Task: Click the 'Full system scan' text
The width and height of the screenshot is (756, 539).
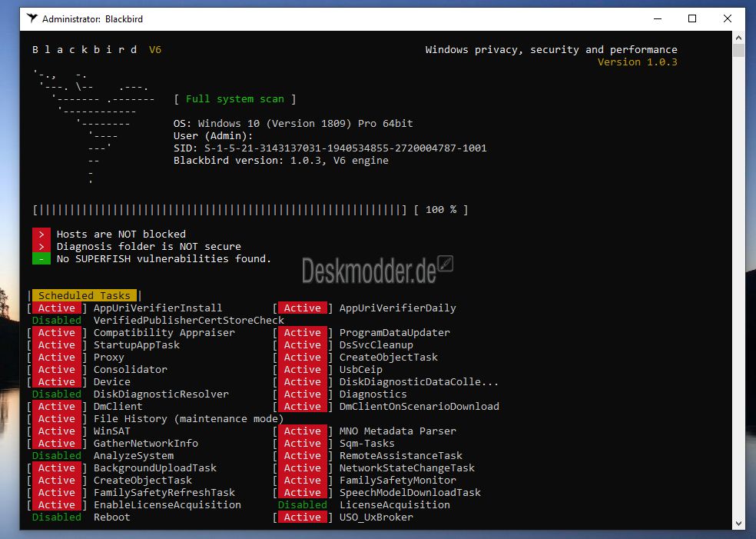Action: 235,99
